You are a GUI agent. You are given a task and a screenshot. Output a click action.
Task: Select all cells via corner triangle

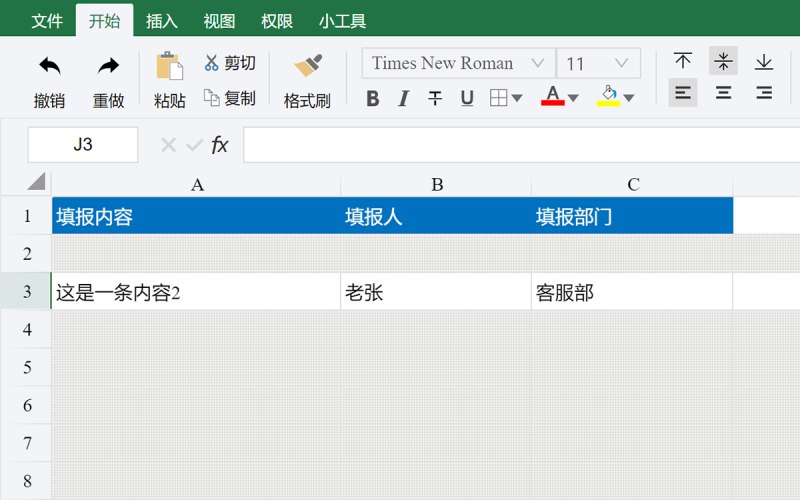point(37,181)
